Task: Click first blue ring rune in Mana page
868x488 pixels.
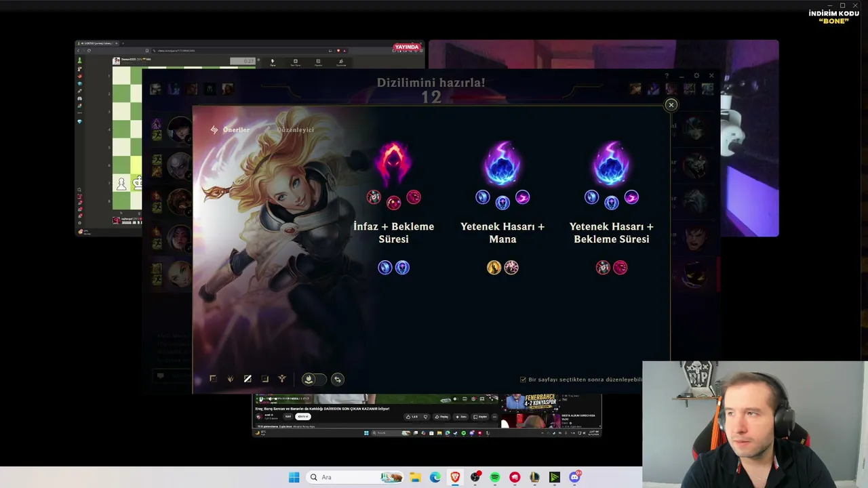Action: 482,197
